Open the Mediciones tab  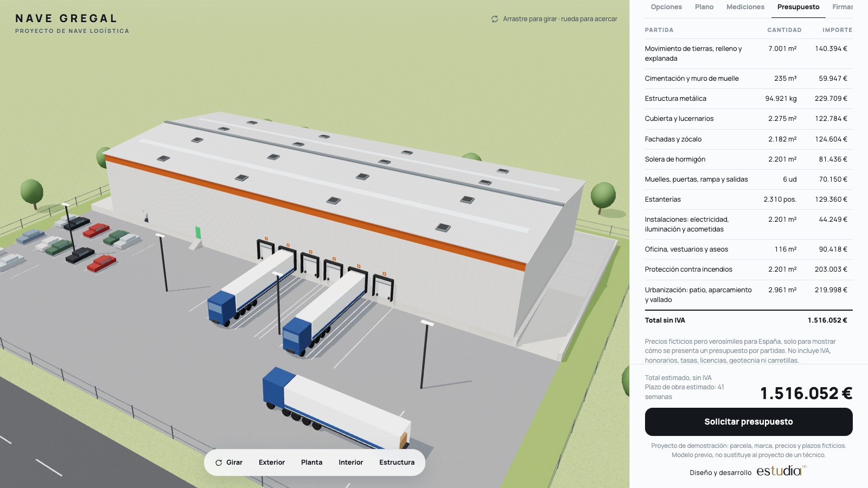(x=745, y=7)
